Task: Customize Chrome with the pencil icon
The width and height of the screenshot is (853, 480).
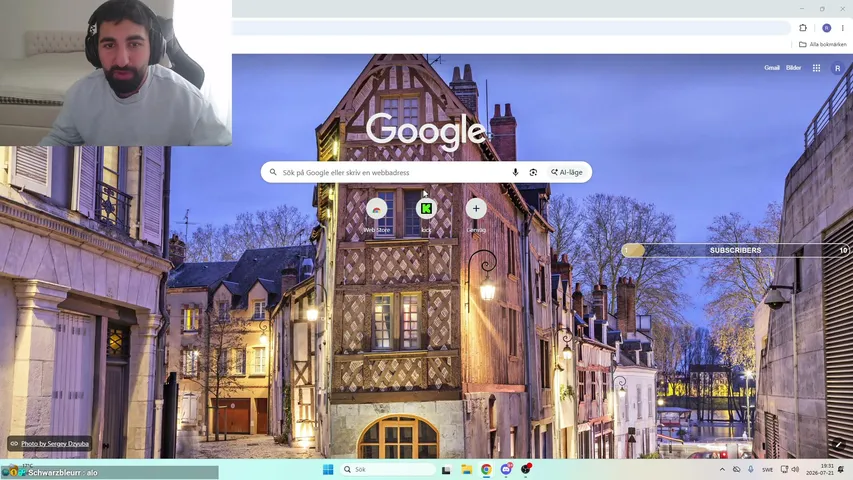Action: click(x=838, y=445)
